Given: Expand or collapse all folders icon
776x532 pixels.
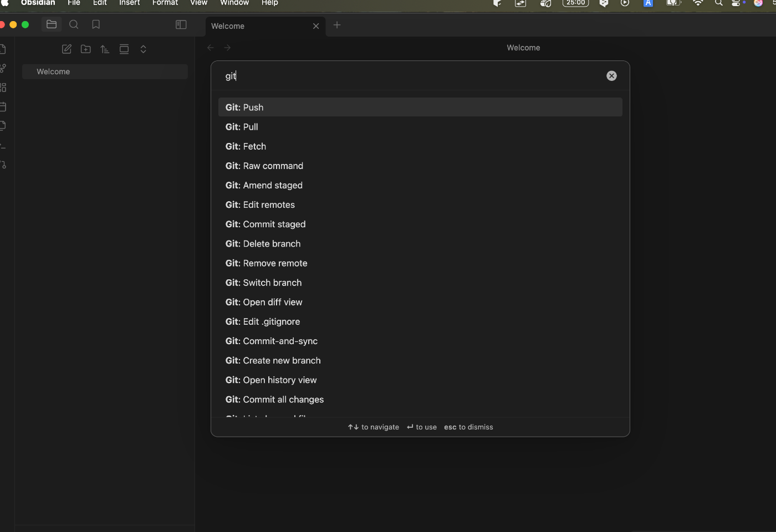Looking at the screenshot, I should point(143,49).
